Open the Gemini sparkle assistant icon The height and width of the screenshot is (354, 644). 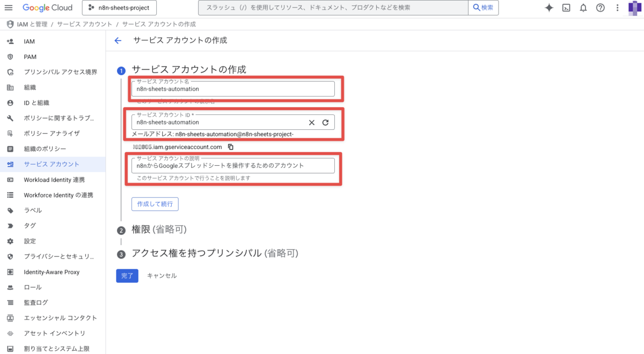(x=549, y=8)
